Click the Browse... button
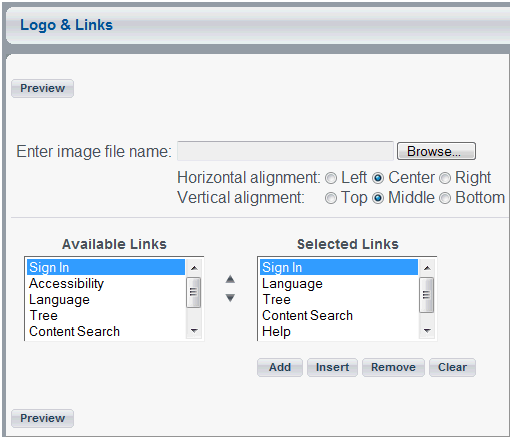This screenshot has width=512, height=439. [436, 151]
